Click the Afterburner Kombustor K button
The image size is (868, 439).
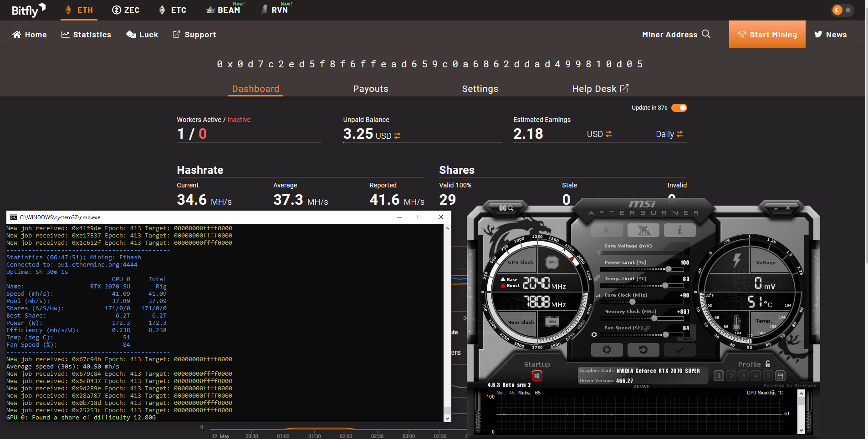pos(607,230)
